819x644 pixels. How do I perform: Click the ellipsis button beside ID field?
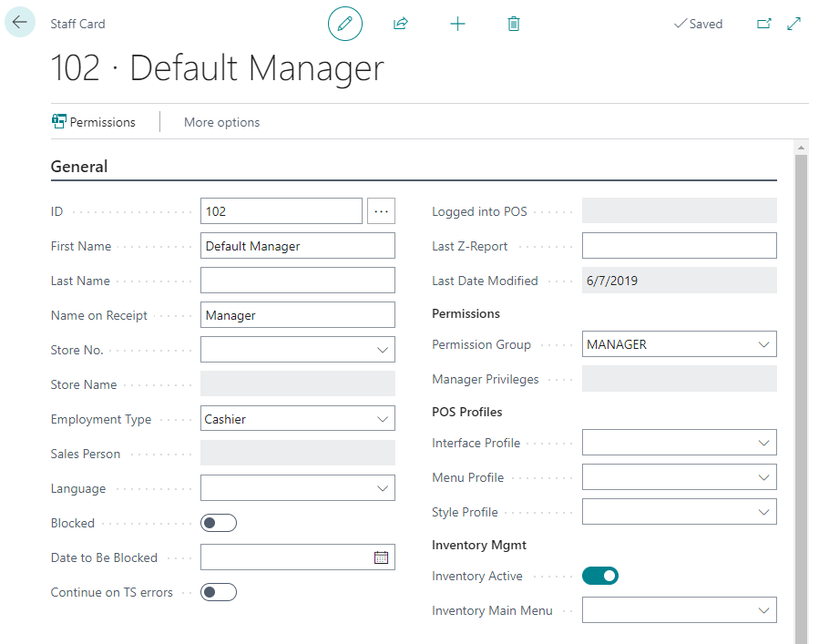point(381,211)
